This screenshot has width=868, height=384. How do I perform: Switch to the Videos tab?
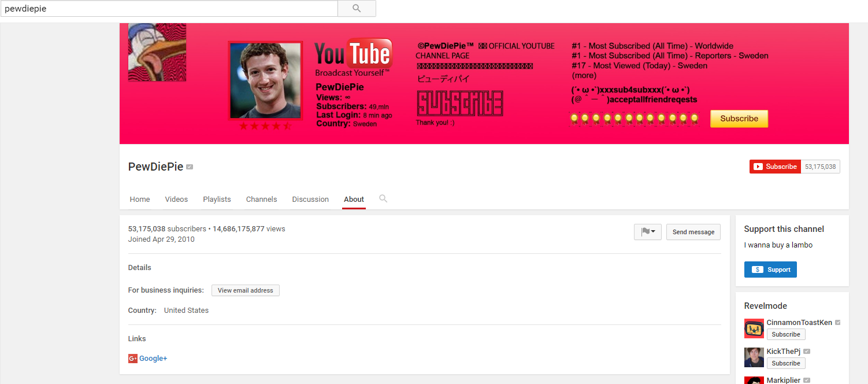pos(176,199)
